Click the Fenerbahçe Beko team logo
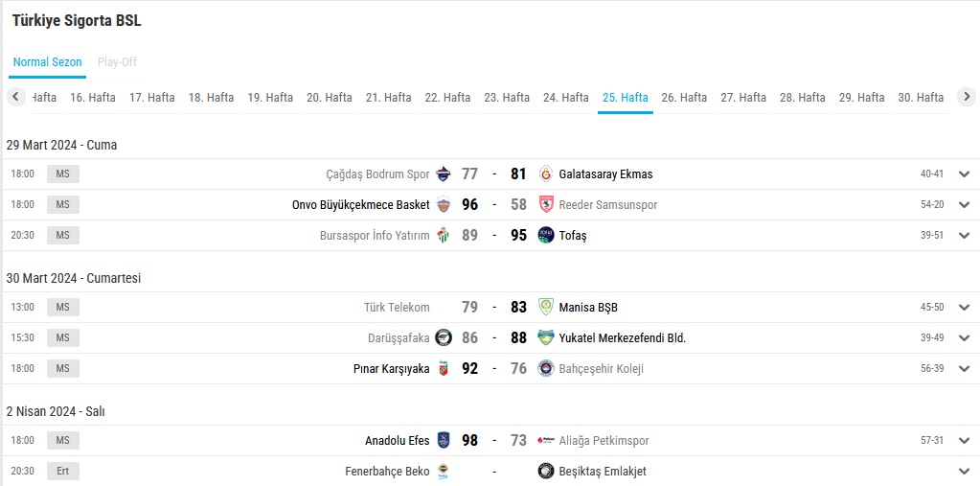The height and width of the screenshot is (486, 980). click(443, 472)
